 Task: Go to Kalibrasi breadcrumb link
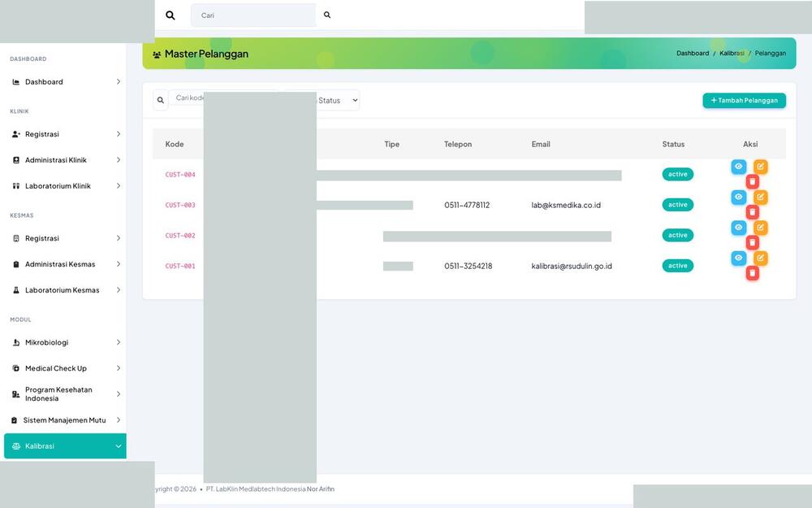[x=732, y=54]
